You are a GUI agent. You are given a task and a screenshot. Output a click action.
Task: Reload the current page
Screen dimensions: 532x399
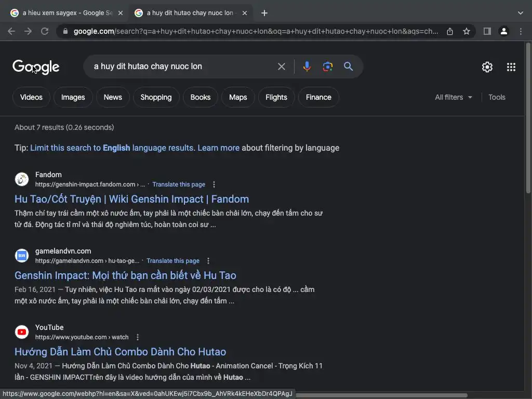(45, 31)
